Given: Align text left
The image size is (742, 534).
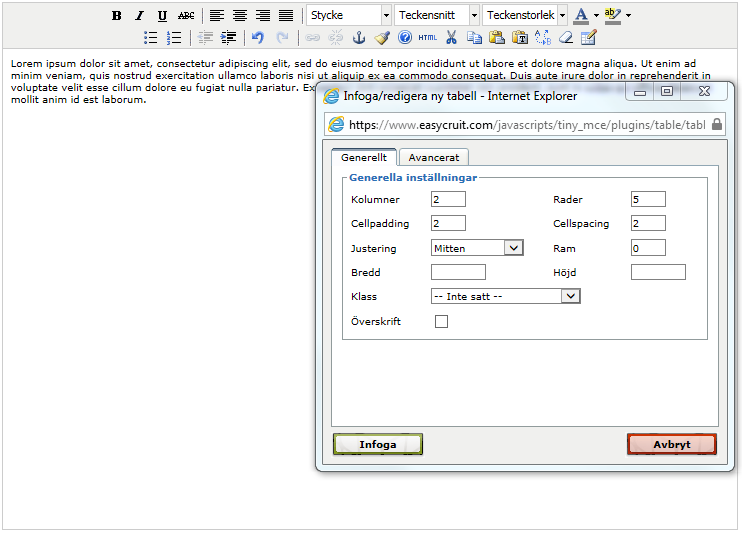Looking at the screenshot, I should pyautogui.click(x=217, y=16).
